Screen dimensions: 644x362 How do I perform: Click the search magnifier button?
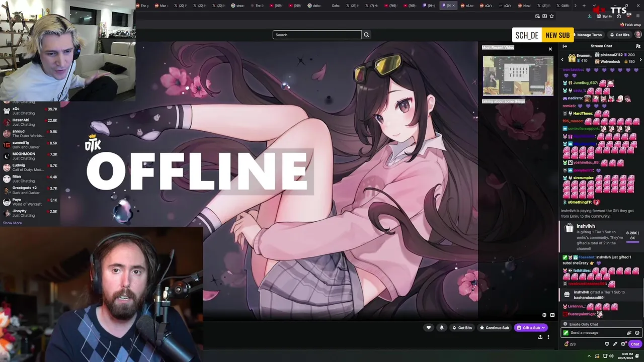point(366,35)
